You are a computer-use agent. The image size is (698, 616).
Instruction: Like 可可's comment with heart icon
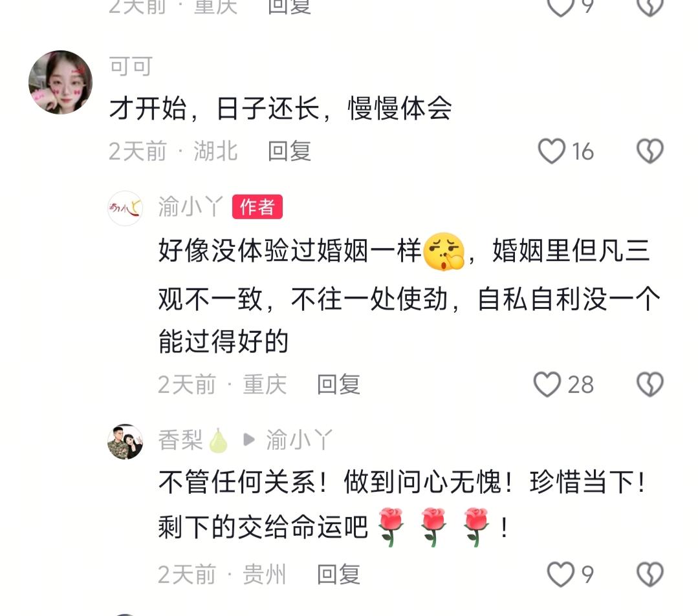552,151
